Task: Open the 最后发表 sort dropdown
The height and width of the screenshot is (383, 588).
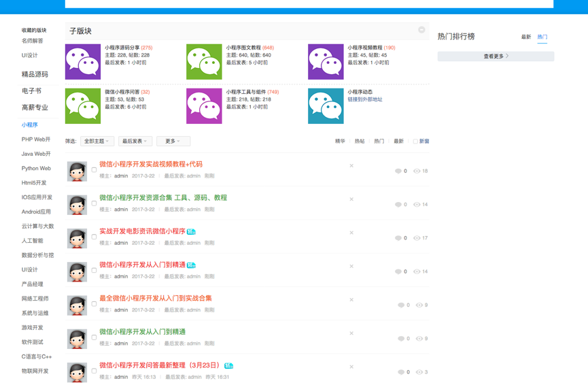Action: click(135, 141)
